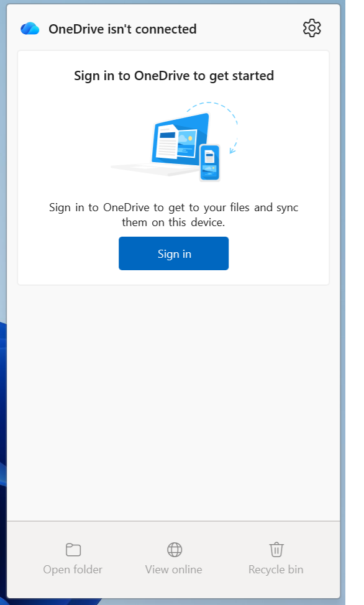Click the laptop and phone sync illustration
Image resolution: width=364 pixels, height=605 pixels.
(175, 142)
